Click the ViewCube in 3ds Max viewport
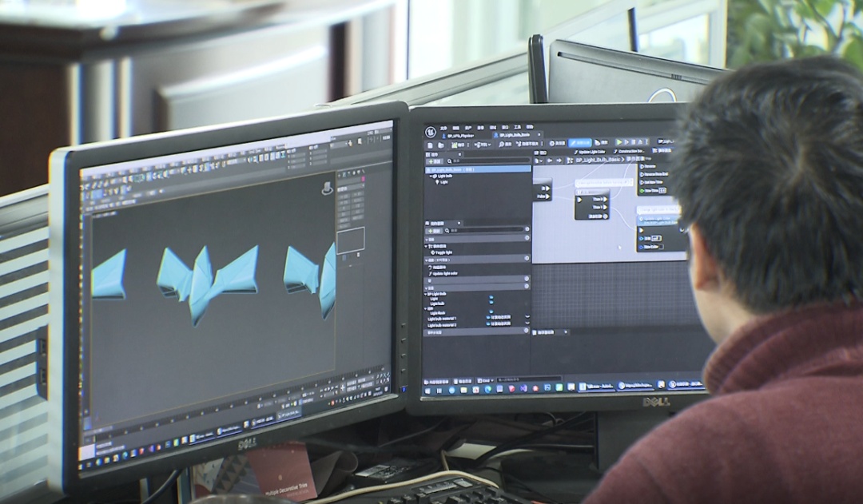The image size is (863, 504). pyautogui.click(x=328, y=188)
